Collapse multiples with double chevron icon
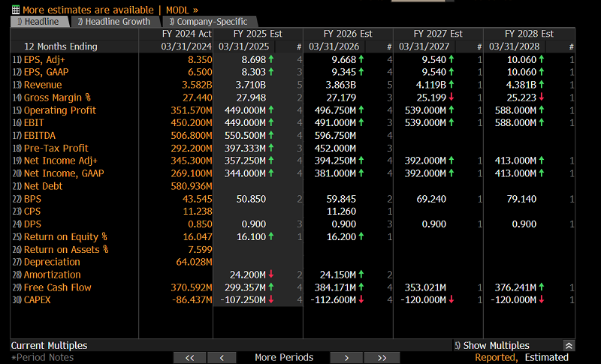Image resolution: width=601 pixels, height=364 pixels. point(569,346)
